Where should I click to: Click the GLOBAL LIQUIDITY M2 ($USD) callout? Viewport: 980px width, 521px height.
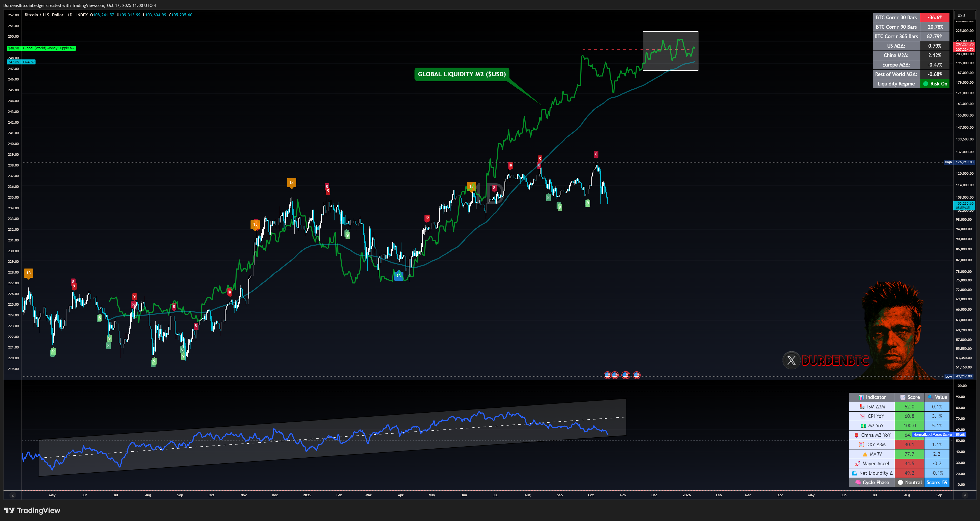pyautogui.click(x=462, y=74)
